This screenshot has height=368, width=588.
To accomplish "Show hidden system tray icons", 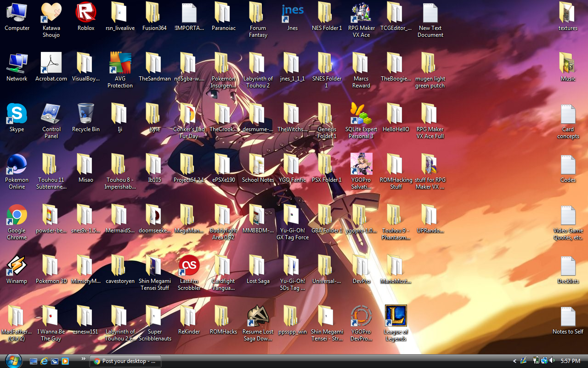I will 514,361.
